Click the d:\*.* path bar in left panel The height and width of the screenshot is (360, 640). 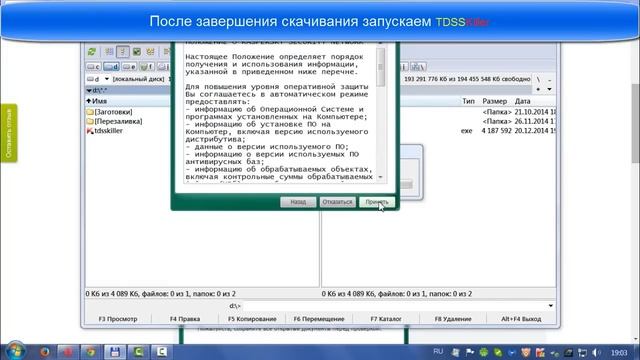click(x=127, y=90)
